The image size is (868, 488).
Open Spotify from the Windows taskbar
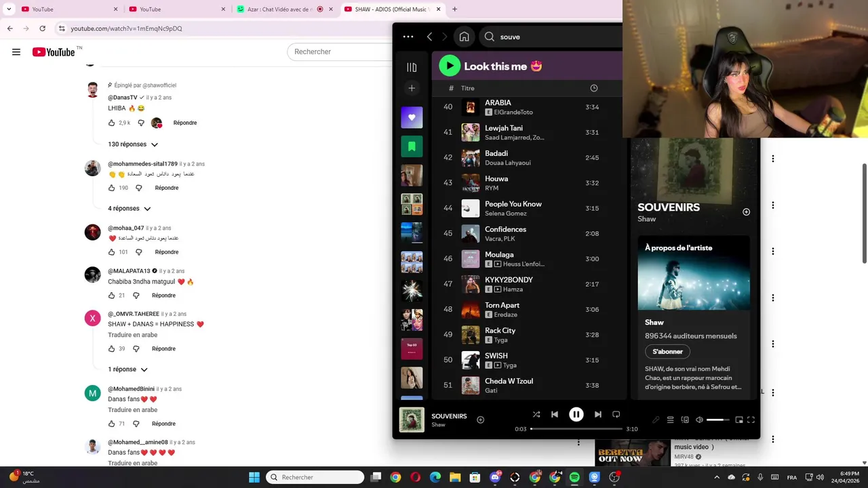(574, 477)
